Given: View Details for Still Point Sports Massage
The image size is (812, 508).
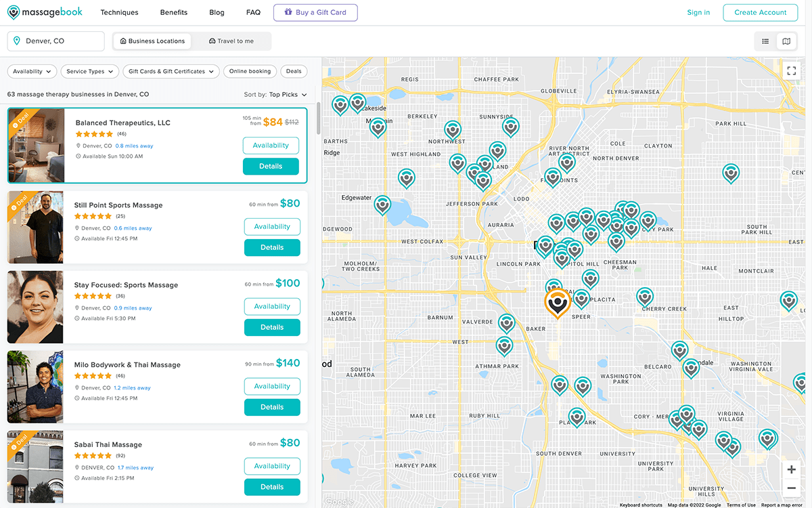Looking at the screenshot, I should click(272, 248).
